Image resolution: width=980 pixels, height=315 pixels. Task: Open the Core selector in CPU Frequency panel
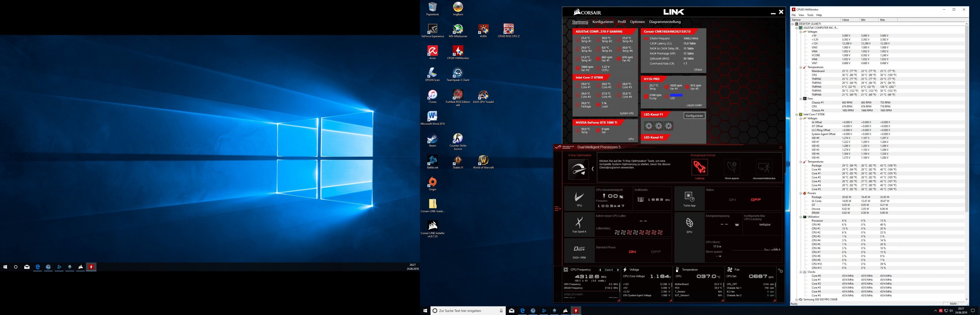609,270
